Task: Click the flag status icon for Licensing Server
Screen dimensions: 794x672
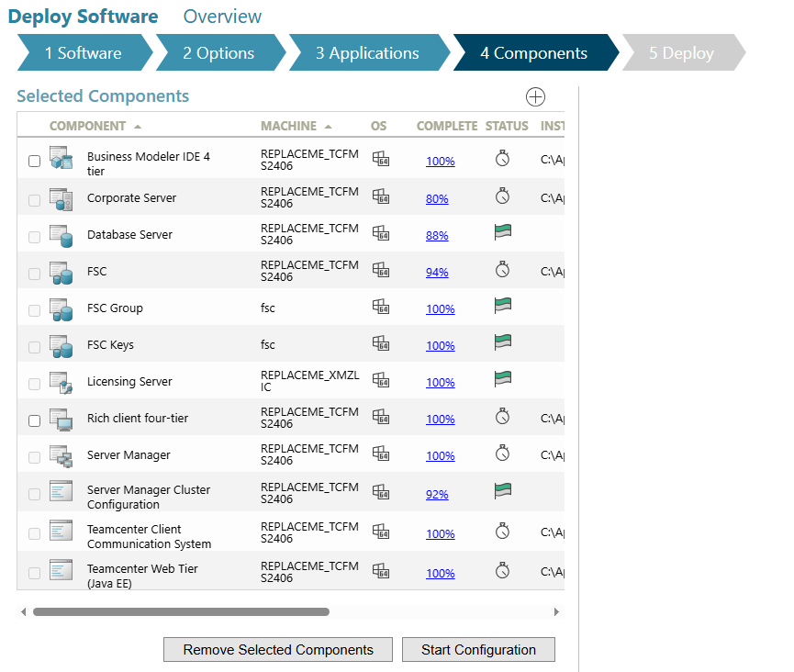Action: click(503, 379)
